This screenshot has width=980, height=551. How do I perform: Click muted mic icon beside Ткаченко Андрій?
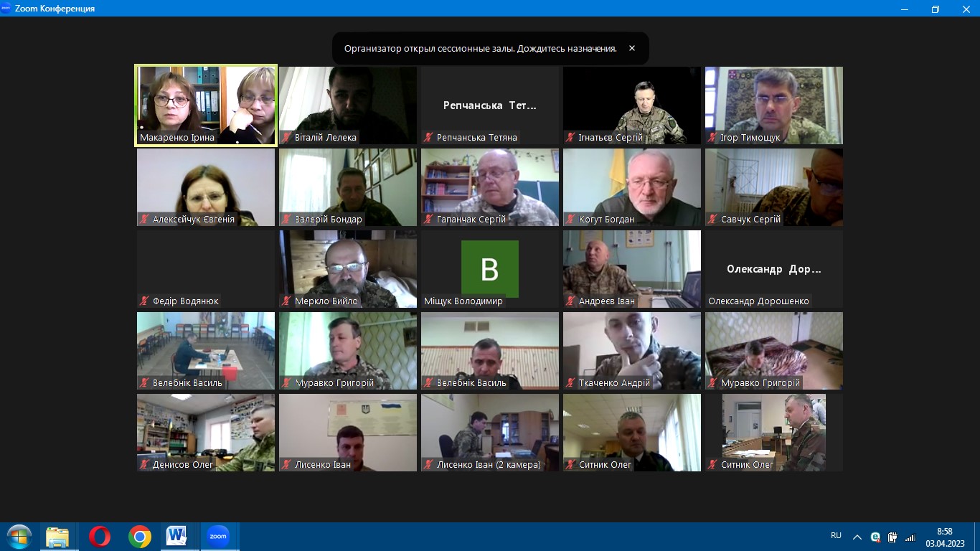pos(570,383)
